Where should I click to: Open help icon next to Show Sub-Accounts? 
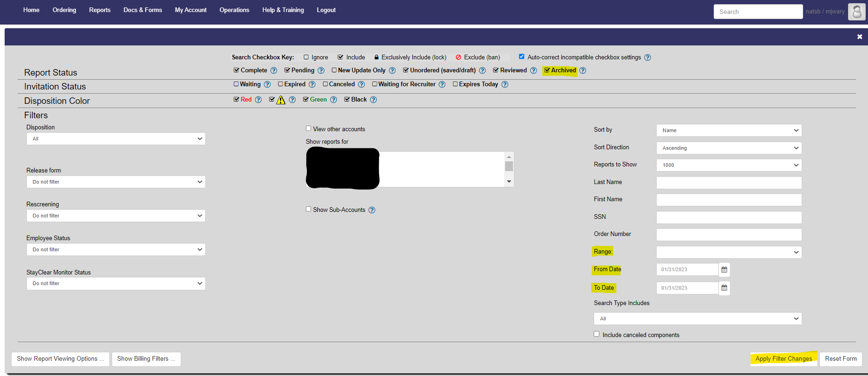click(x=372, y=210)
